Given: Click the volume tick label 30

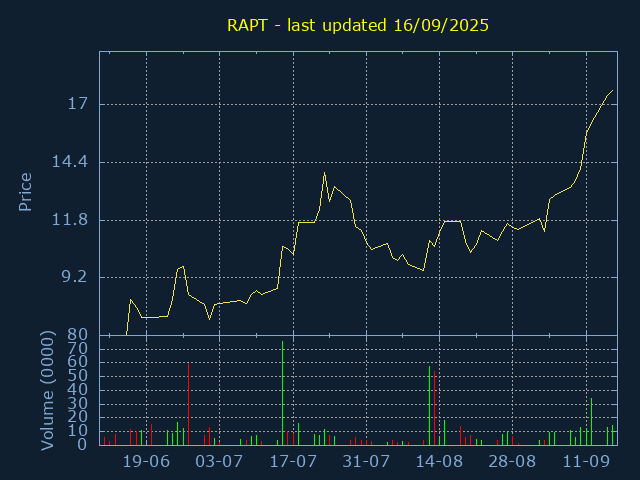Looking at the screenshot, I should tap(78, 404).
